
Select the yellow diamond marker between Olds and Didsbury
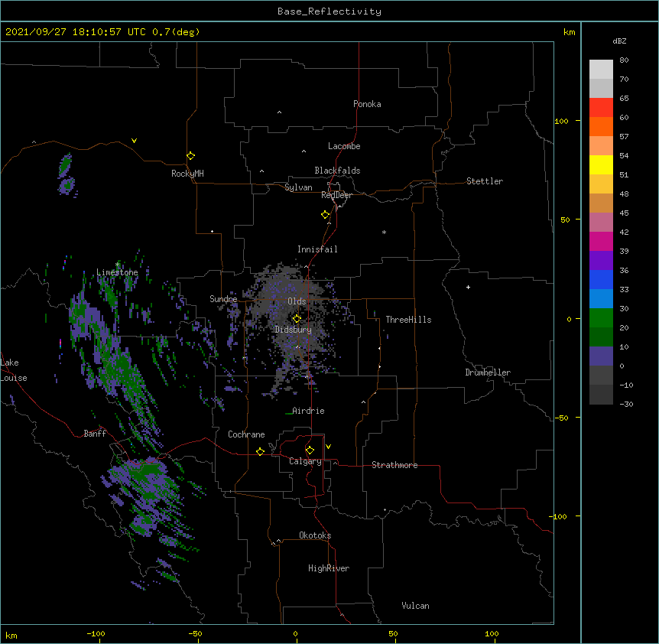coord(297,319)
